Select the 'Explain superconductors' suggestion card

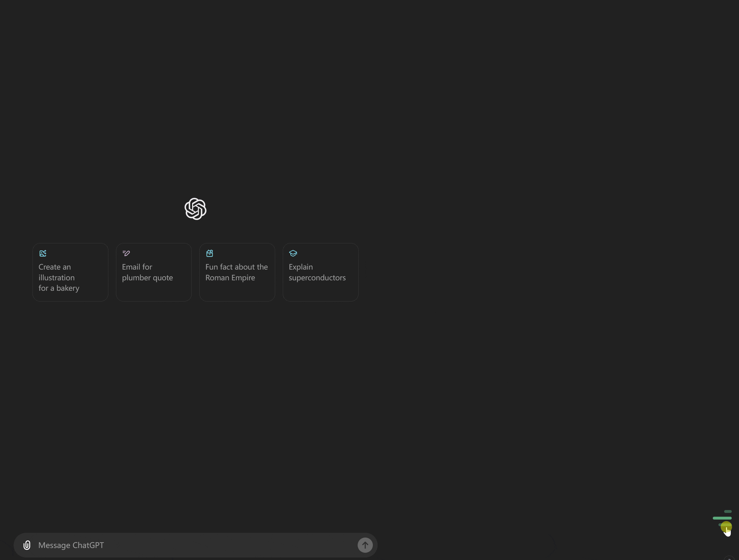pyautogui.click(x=320, y=272)
